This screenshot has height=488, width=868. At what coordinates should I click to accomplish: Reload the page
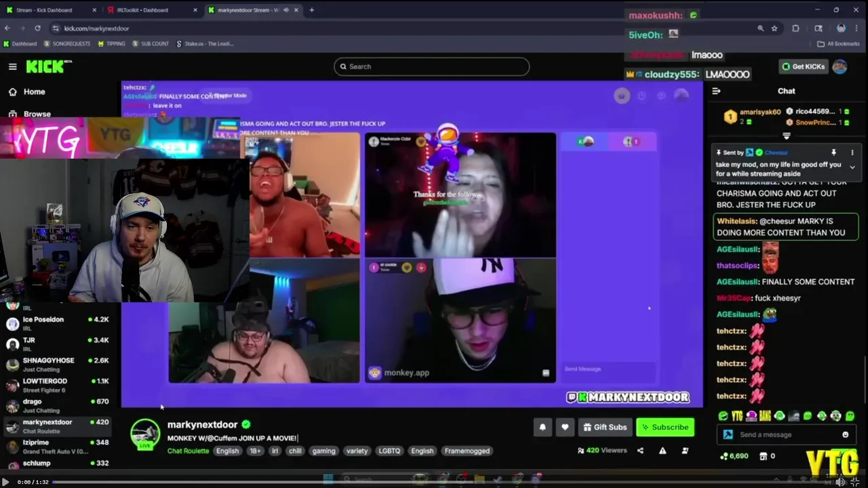coord(37,28)
